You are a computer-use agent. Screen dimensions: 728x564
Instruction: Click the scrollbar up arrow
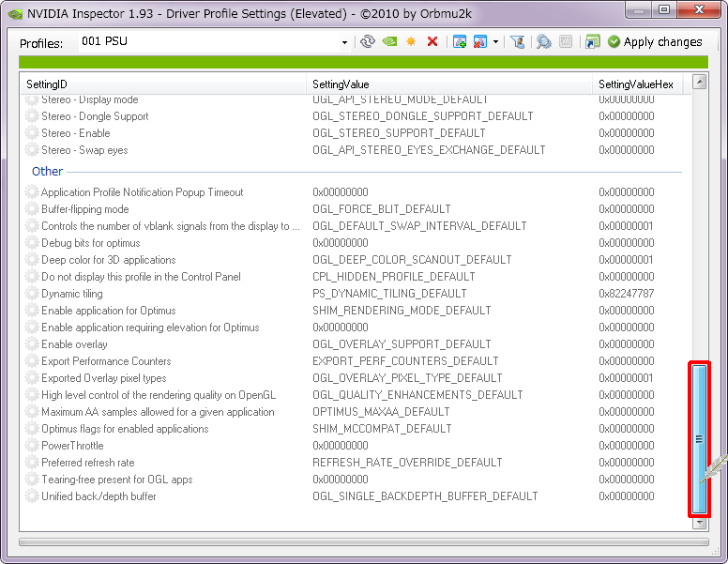[x=699, y=82]
